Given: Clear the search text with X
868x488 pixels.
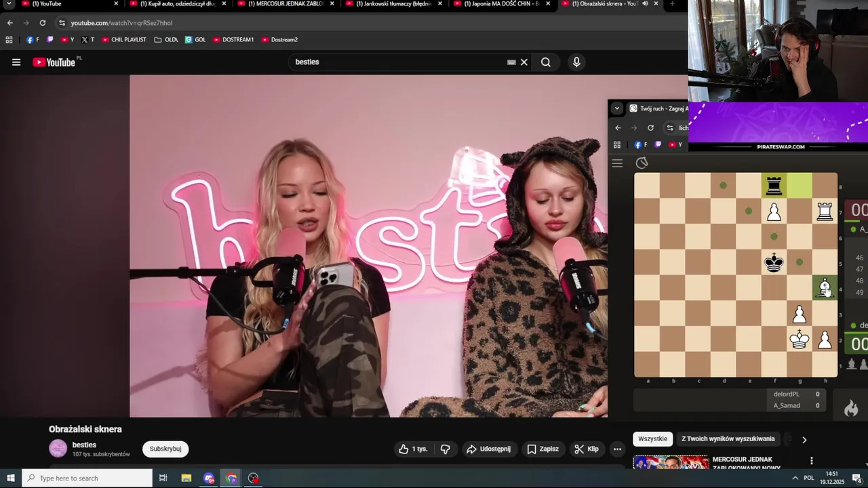Looking at the screenshot, I should point(524,62).
